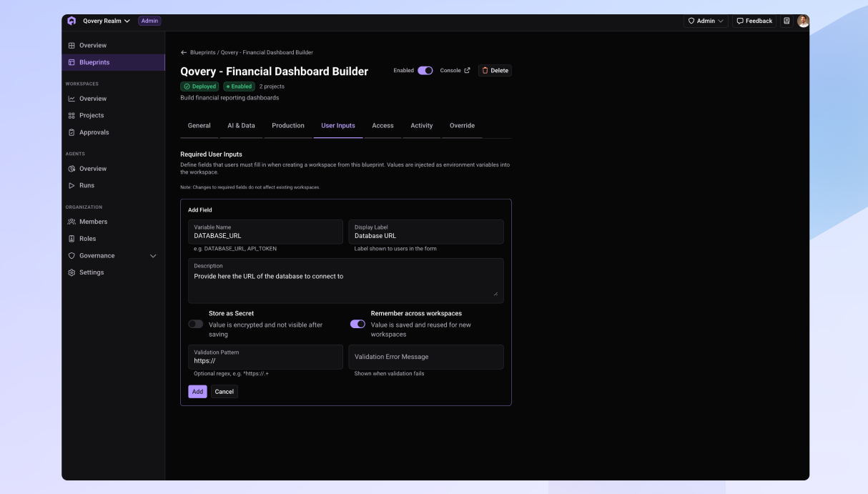Switch to the Production tab

(x=288, y=126)
